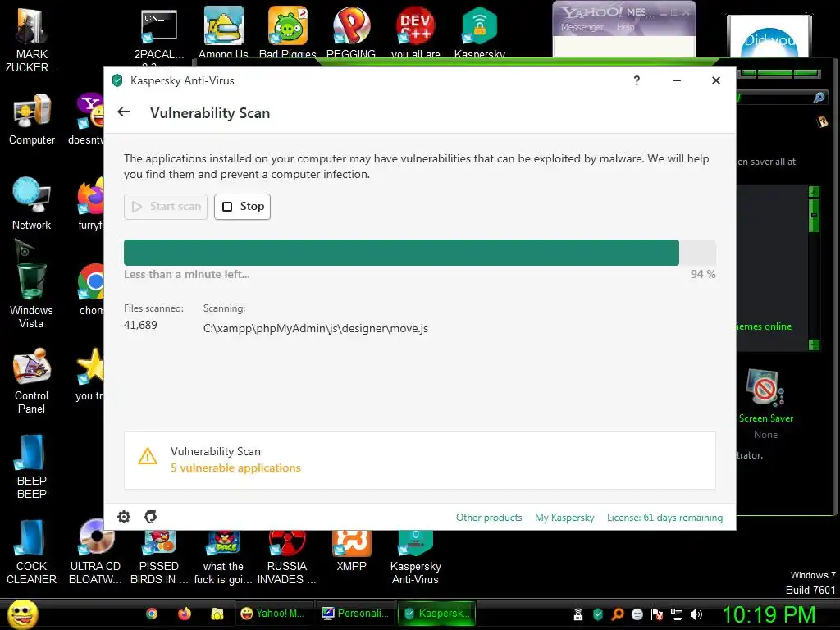Open Network desktop icon
This screenshot has width=840, height=630.
(32, 203)
